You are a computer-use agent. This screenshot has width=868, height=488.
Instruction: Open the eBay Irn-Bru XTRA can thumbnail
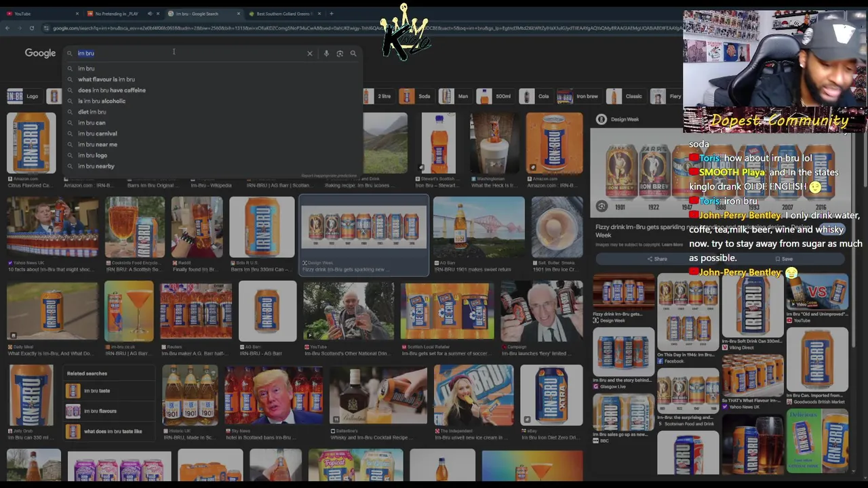pos(551,395)
